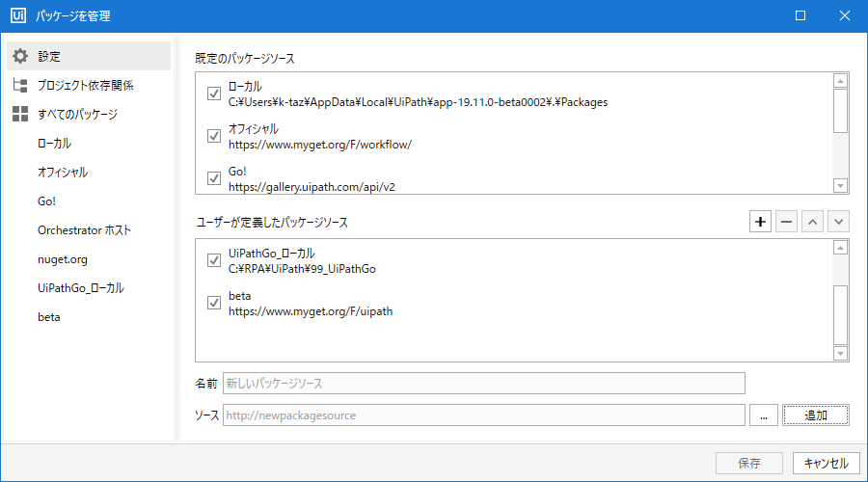Select オフィシャル in the left sidebar
Viewport: 868px width, 482px height.
pos(63,173)
